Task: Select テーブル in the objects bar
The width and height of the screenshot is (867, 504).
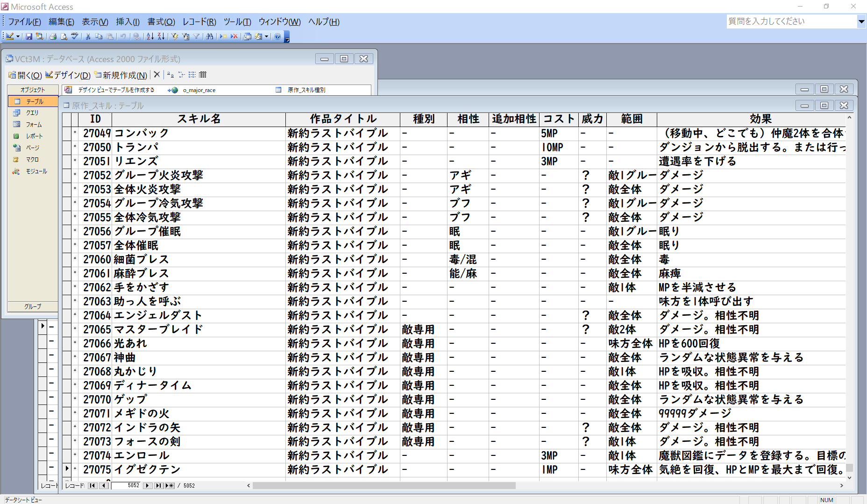Action: click(33, 101)
